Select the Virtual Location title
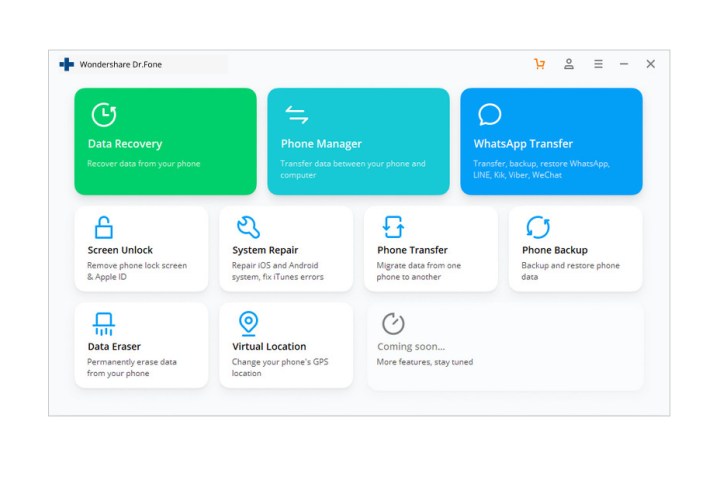Screen dimensions: 720x480 [x=269, y=346]
